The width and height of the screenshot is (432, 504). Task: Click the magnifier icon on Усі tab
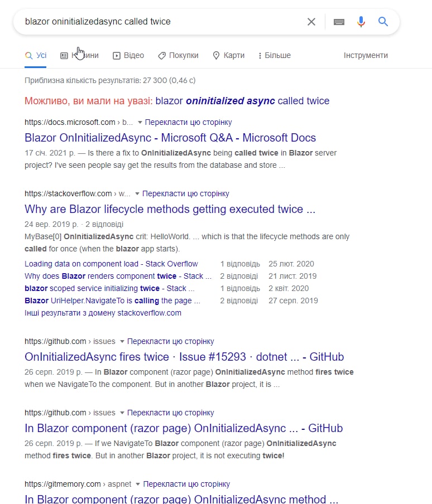(28, 56)
